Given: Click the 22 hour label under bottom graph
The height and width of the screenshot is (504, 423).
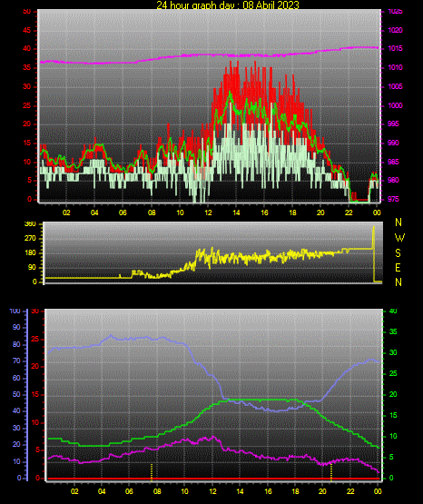Looking at the screenshot, I should point(350,491).
